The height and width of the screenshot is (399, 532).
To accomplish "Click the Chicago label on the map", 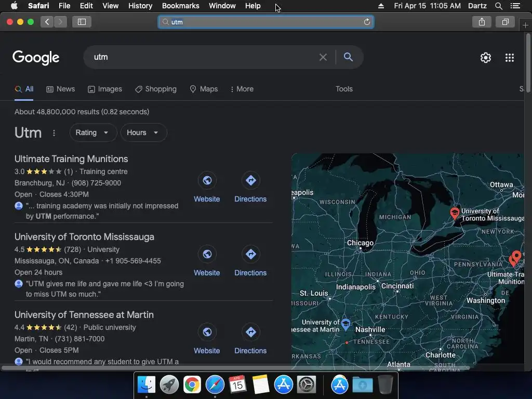I will point(360,243).
